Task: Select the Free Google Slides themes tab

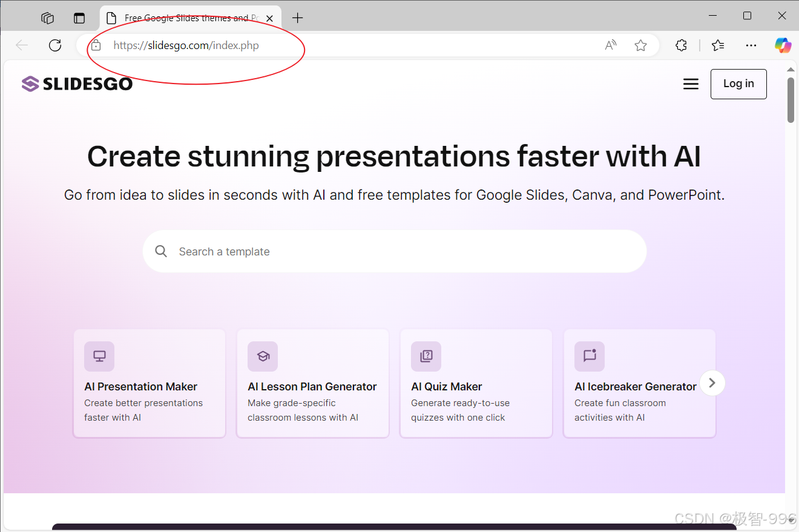Action: coord(190,18)
